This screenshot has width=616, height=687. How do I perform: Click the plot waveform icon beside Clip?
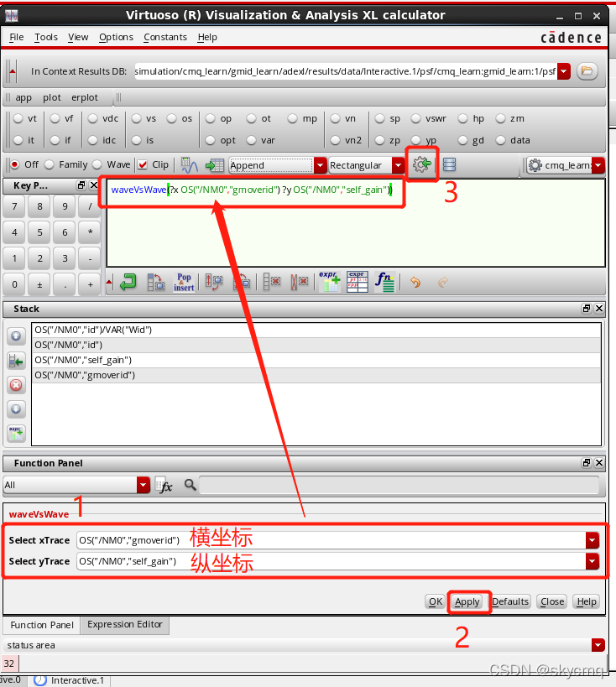pos(190,165)
